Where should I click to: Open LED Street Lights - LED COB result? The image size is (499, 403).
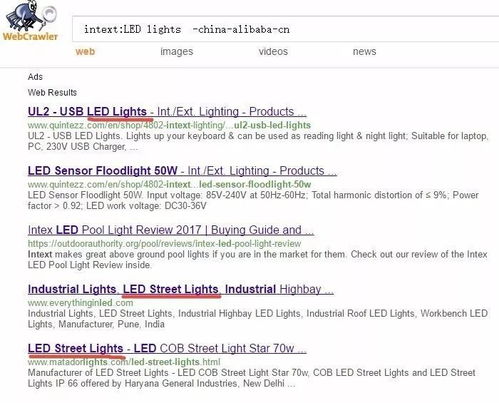point(167,348)
